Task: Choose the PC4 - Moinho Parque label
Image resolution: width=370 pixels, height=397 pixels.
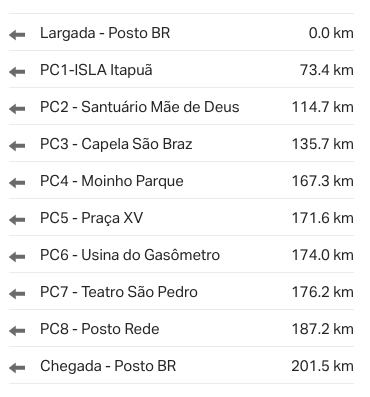Action: click(112, 181)
